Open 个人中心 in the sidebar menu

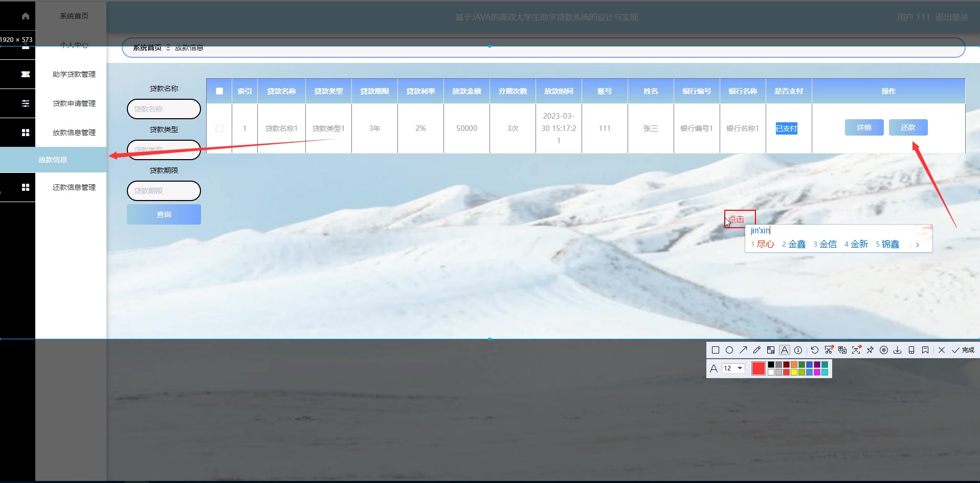coord(74,45)
